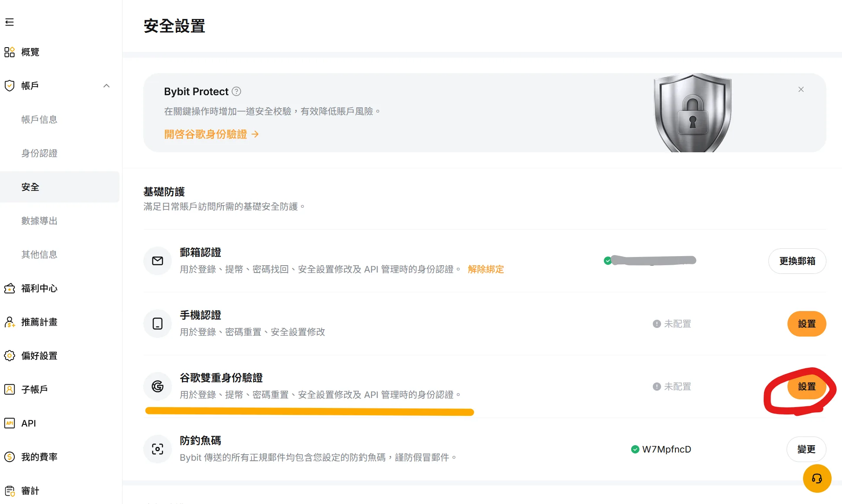Image resolution: width=842 pixels, height=504 pixels.
Task: Click the 子帳戶 sidebar label
Action: [35, 389]
